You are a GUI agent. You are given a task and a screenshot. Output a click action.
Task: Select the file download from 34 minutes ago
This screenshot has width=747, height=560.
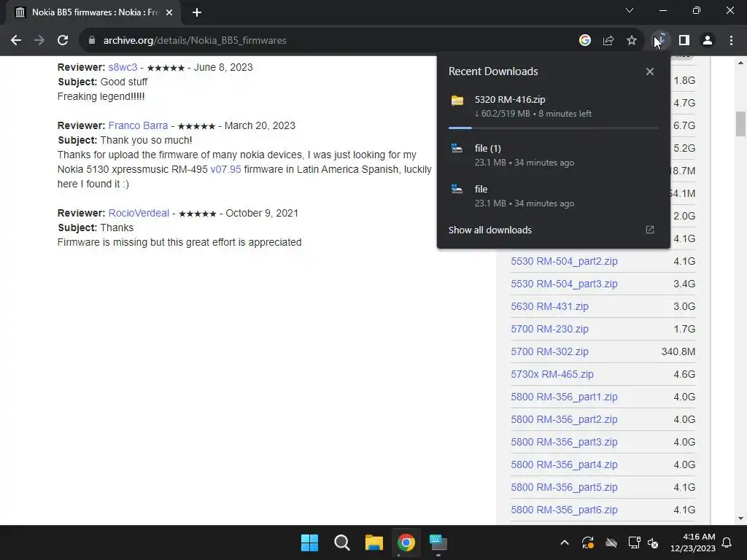coord(554,195)
